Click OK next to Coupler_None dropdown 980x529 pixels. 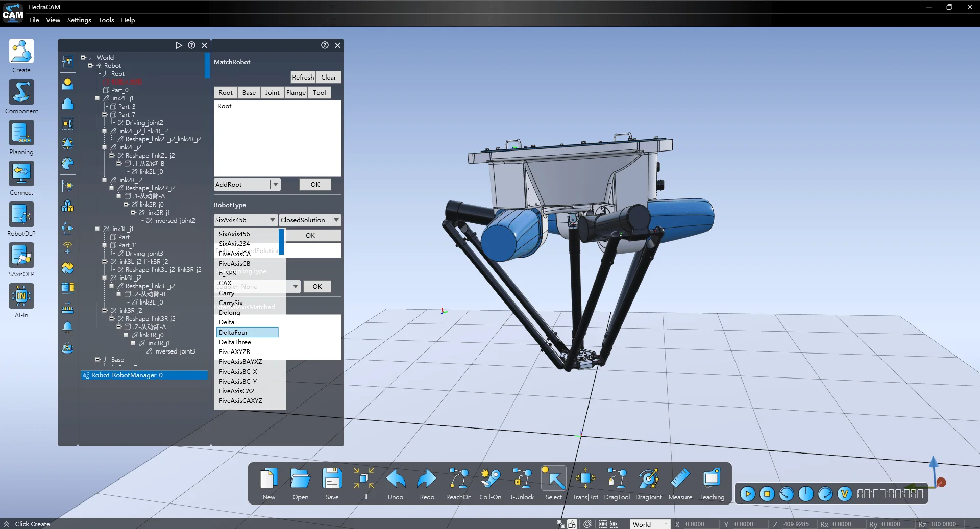[317, 287]
